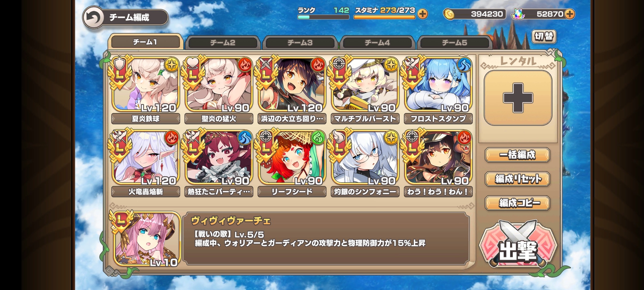Switch to the チーム3 tab
The image size is (644, 290).
pos(300,43)
